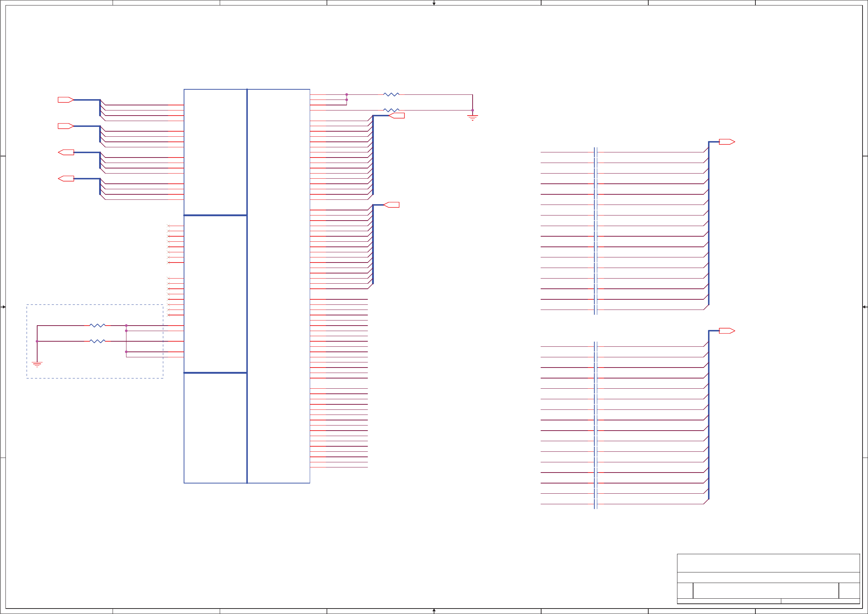Select the ground symbol inside the dashed box
Screen dimensions: 868x614
[37, 365]
